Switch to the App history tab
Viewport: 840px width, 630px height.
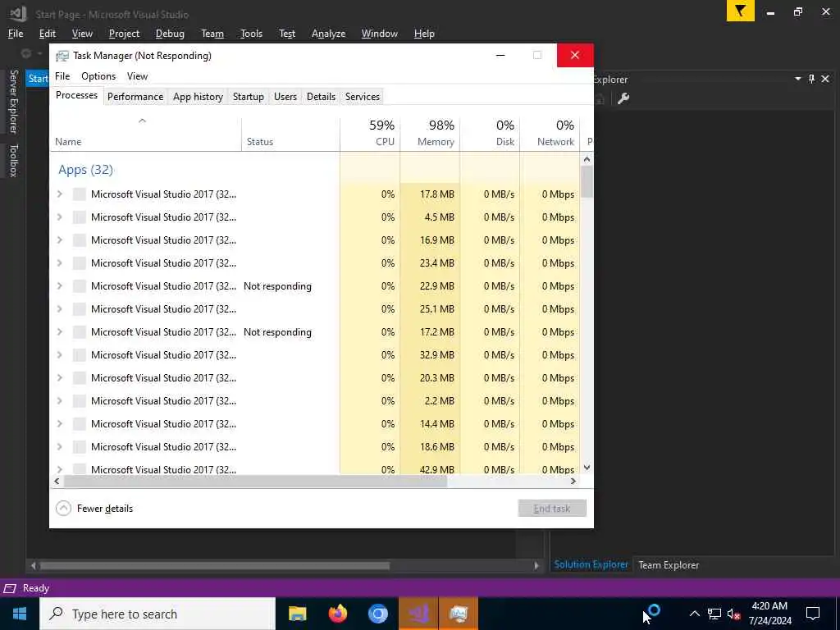click(198, 97)
